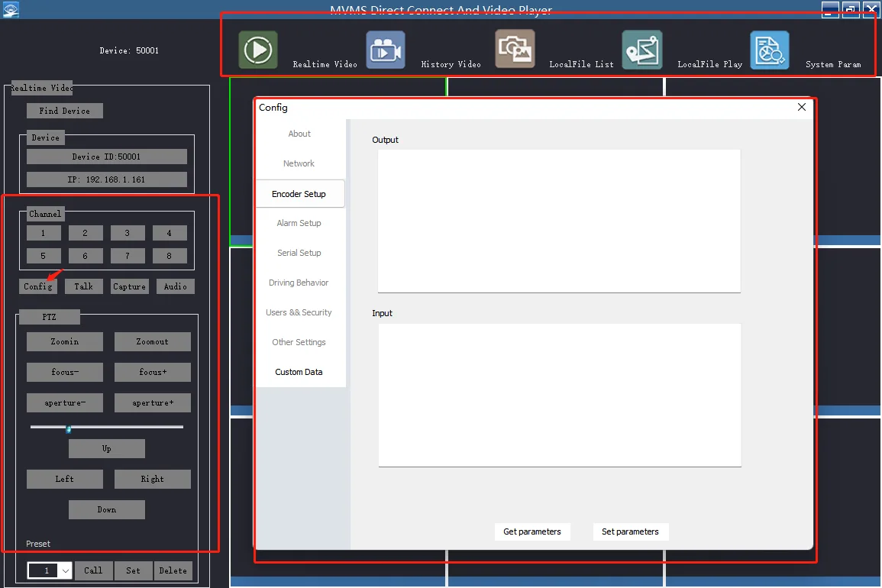Image resolution: width=882 pixels, height=588 pixels.
Task: Click inside the Input text area
Action: click(x=560, y=395)
